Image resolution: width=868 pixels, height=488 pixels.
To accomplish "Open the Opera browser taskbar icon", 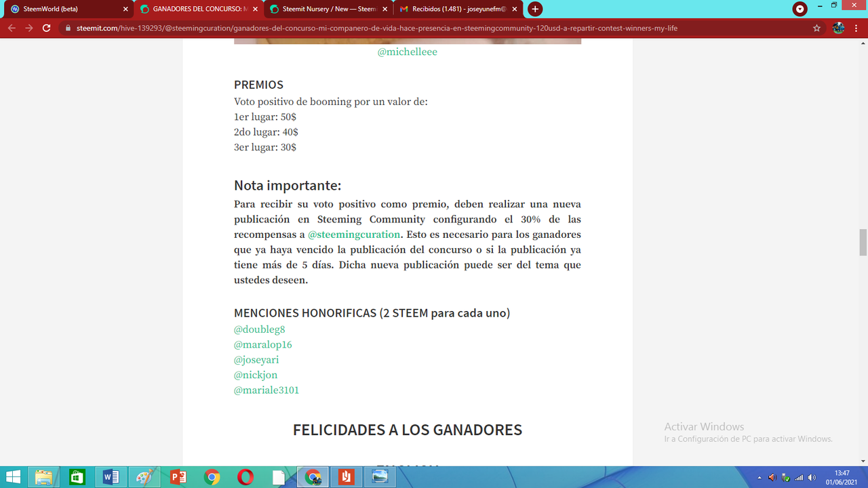I will pos(245,477).
